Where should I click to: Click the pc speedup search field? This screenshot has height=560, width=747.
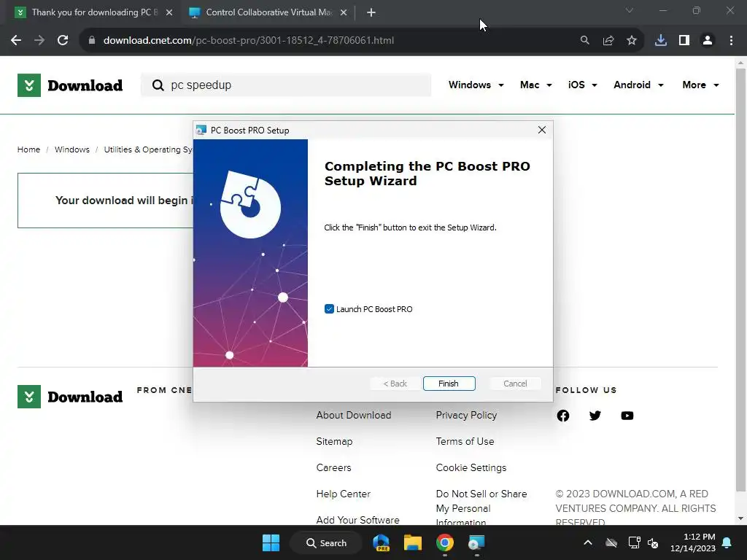[x=286, y=85]
